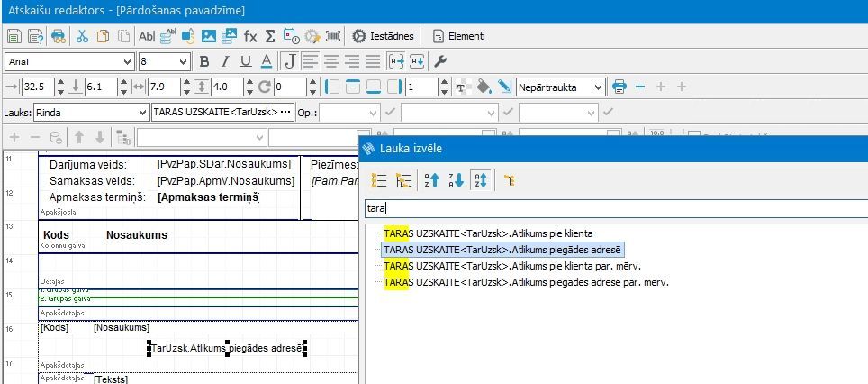Toggle underline formatting
The width and height of the screenshot is (868, 384).
245,61
